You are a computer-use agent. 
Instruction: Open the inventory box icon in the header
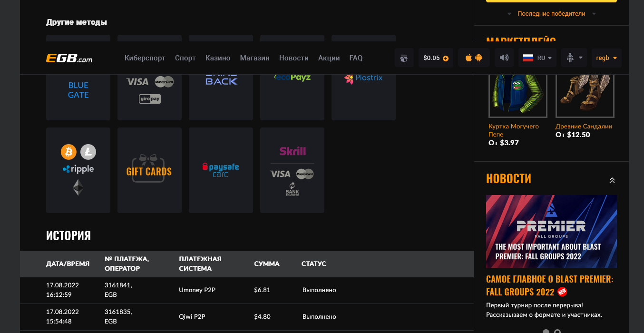click(x=404, y=58)
